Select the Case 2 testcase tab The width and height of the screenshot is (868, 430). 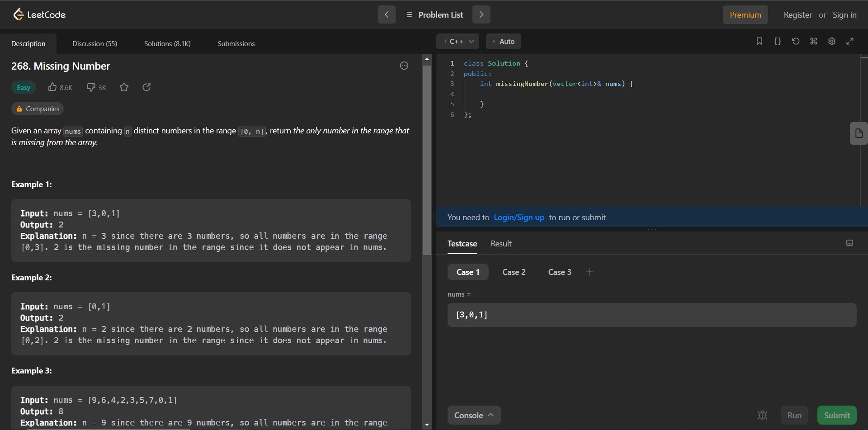click(x=514, y=272)
